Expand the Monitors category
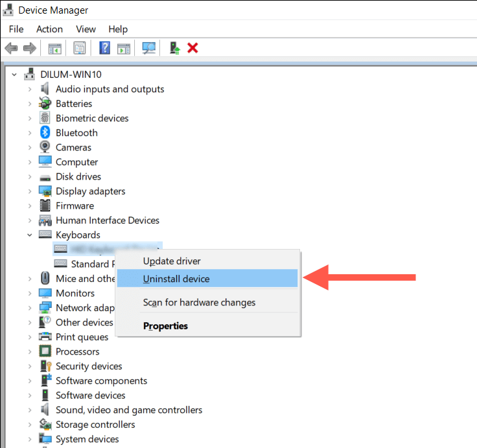 30,293
